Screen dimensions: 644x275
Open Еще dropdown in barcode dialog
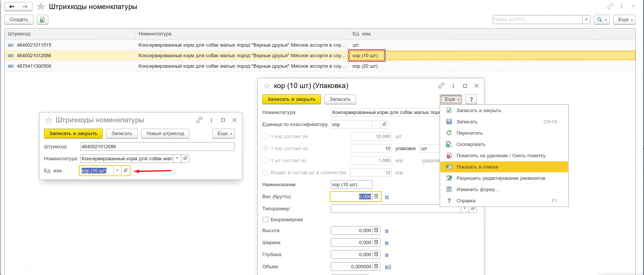(224, 134)
